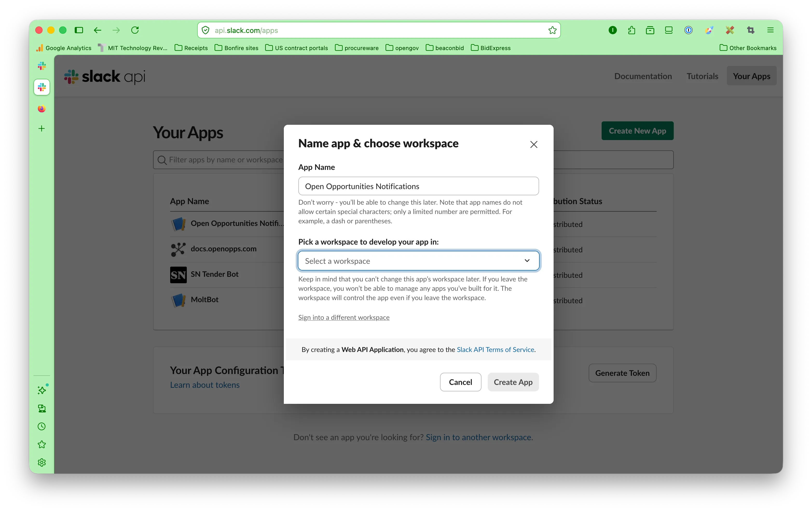Open the Bonfire sites bookmark folder

coord(236,48)
